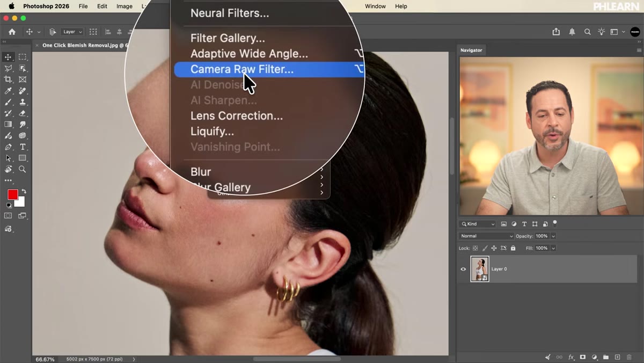
Task: Create a new layer with plus icon
Action: click(x=617, y=357)
